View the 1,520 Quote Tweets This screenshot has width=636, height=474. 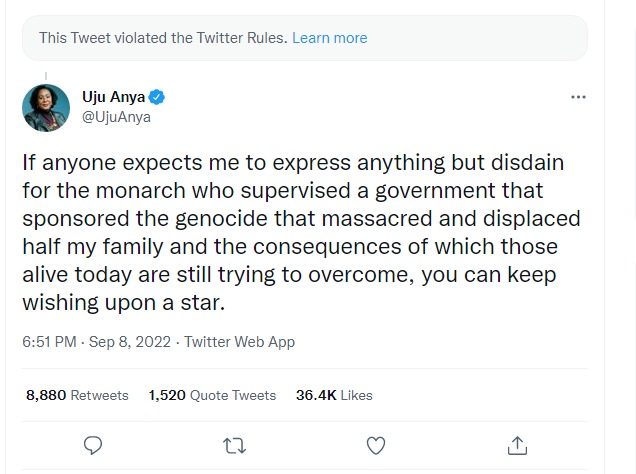tap(212, 395)
